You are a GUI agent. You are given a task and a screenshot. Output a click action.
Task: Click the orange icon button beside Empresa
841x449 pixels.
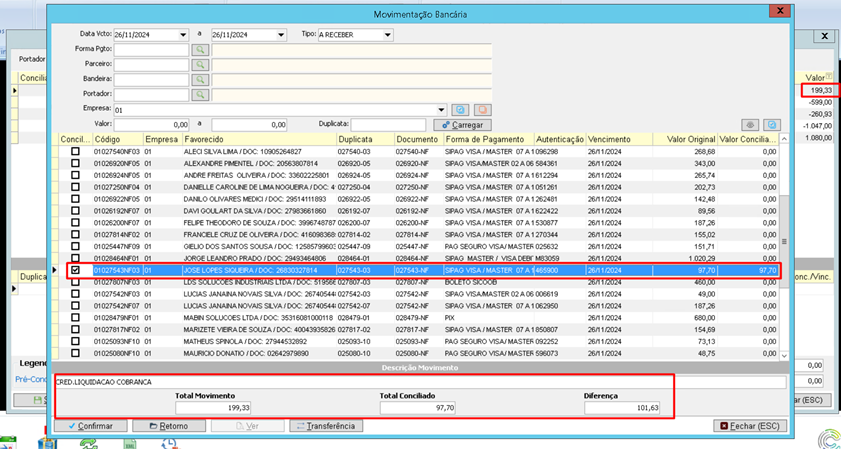click(x=482, y=109)
